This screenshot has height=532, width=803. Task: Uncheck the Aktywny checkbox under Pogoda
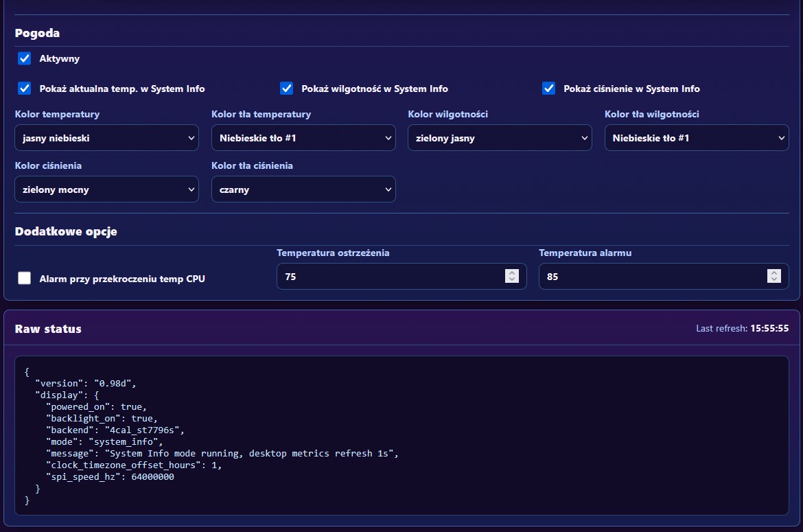pyautogui.click(x=24, y=58)
